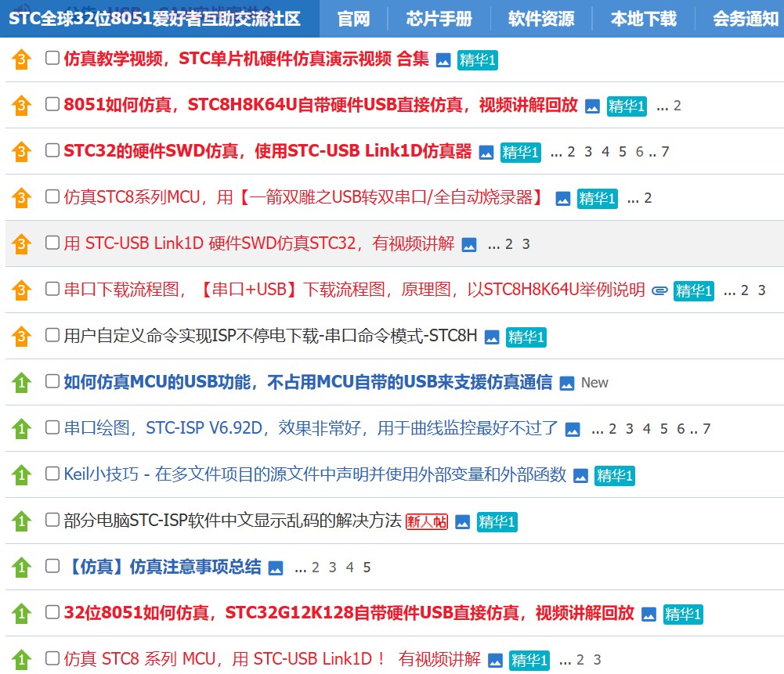Tick checkbox for 仿真 STC8 系列 MCU thread
Screen dimensions: 784x674
52,658
